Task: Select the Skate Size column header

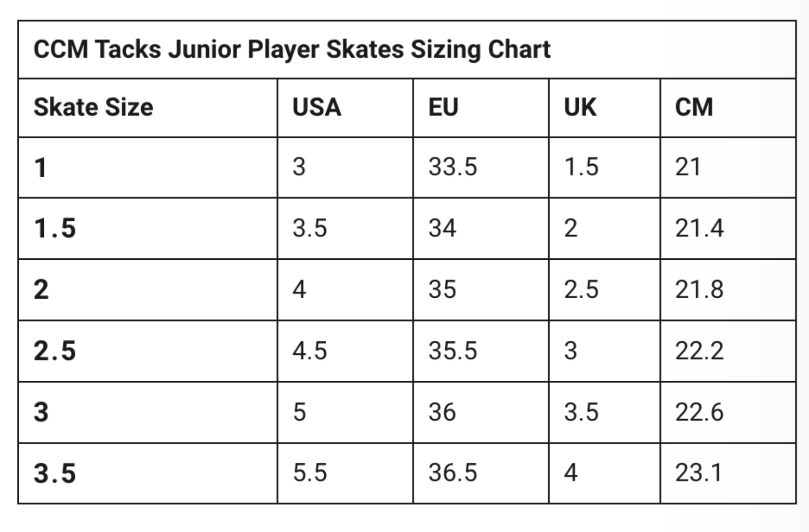Action: pyautogui.click(x=93, y=107)
